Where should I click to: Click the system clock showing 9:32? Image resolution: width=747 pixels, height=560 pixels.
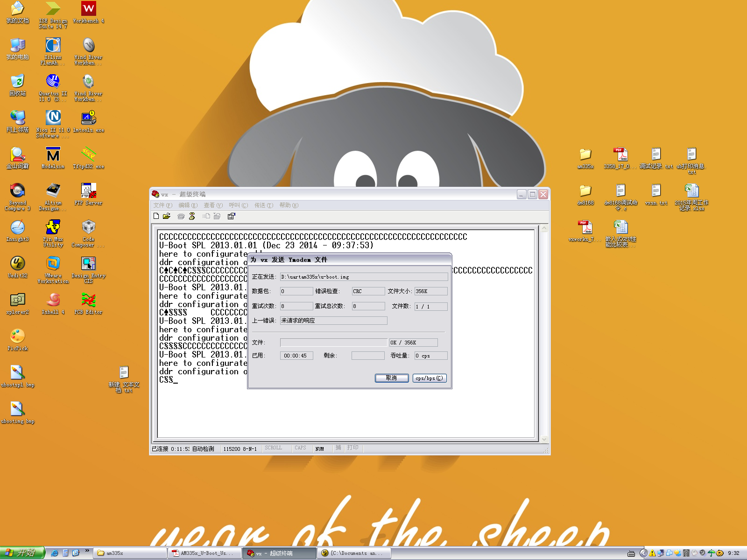[733, 553]
